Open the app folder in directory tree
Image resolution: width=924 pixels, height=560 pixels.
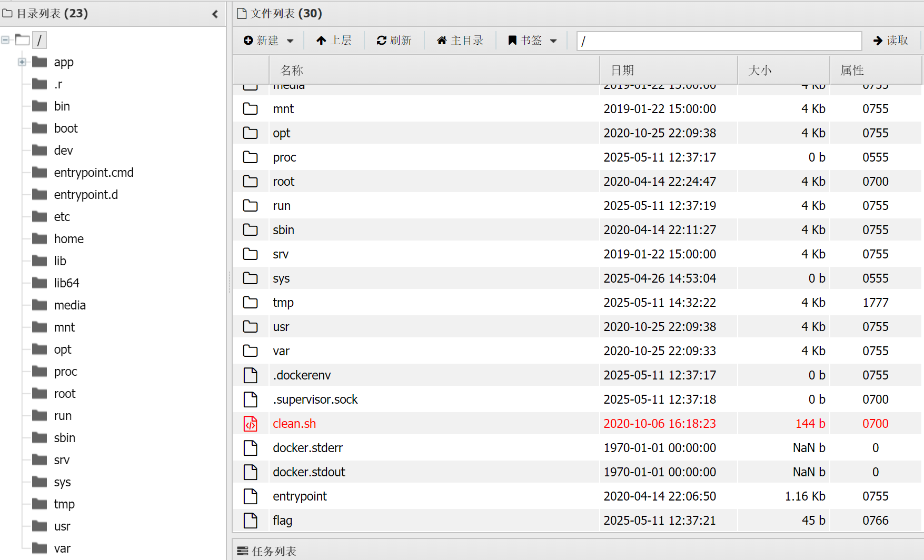click(x=64, y=62)
